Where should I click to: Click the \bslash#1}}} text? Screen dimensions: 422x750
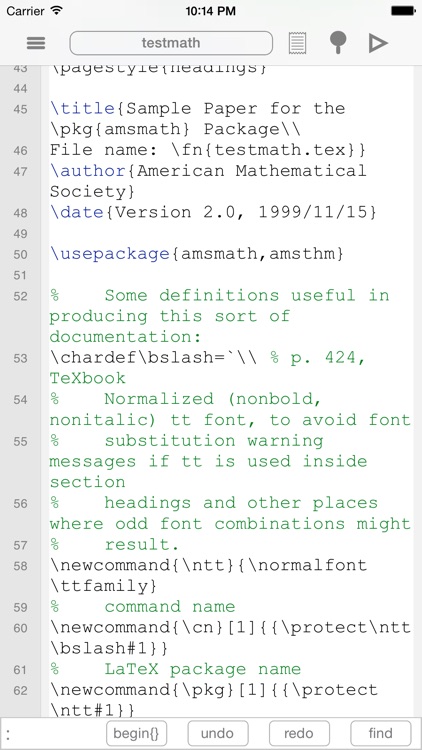[x=110, y=648]
